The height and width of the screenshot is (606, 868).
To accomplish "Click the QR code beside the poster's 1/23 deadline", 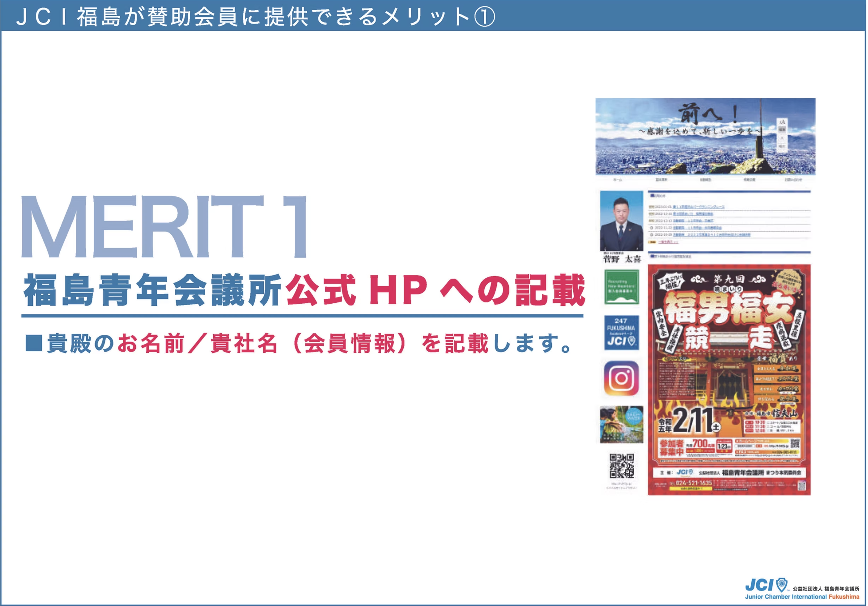I will coord(795,443).
